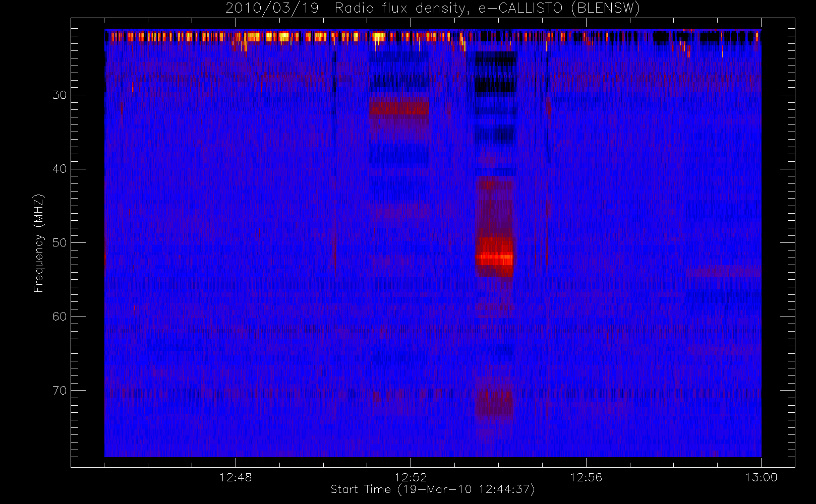Click the red emission band near 32 MHz
816x504 pixels.
399,107
